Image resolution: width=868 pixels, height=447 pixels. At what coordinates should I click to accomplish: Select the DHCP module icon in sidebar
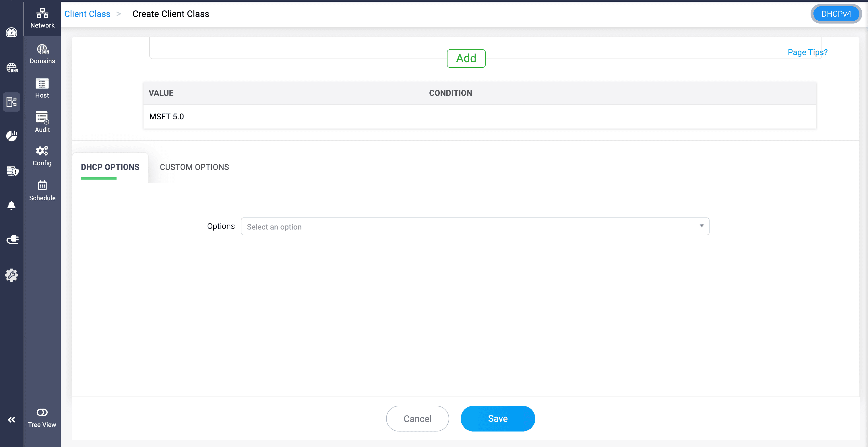11,102
